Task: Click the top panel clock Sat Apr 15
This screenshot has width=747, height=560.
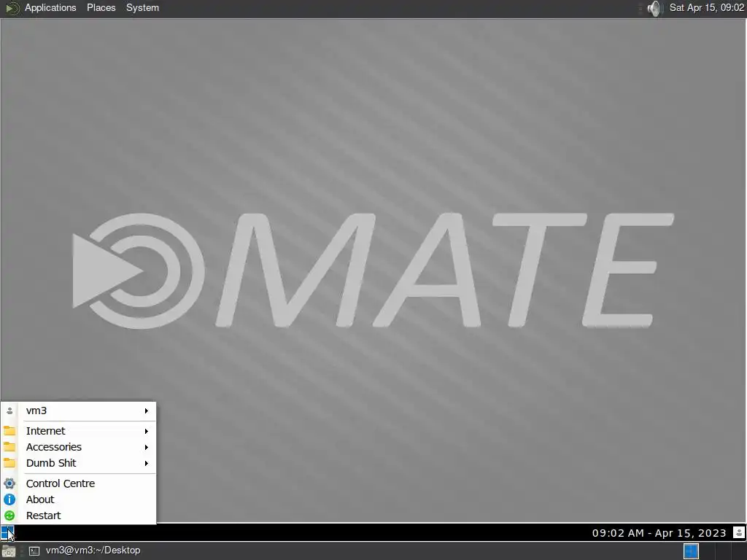Action: tap(706, 7)
